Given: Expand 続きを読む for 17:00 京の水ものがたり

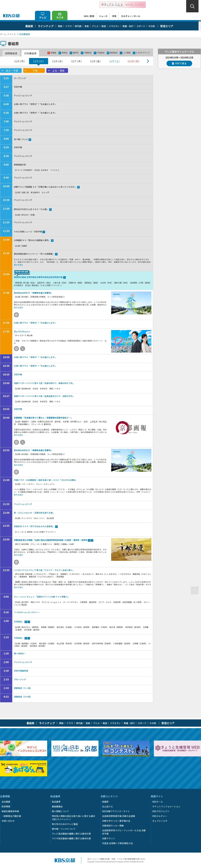Looking at the screenshot, I should click(19, 308).
